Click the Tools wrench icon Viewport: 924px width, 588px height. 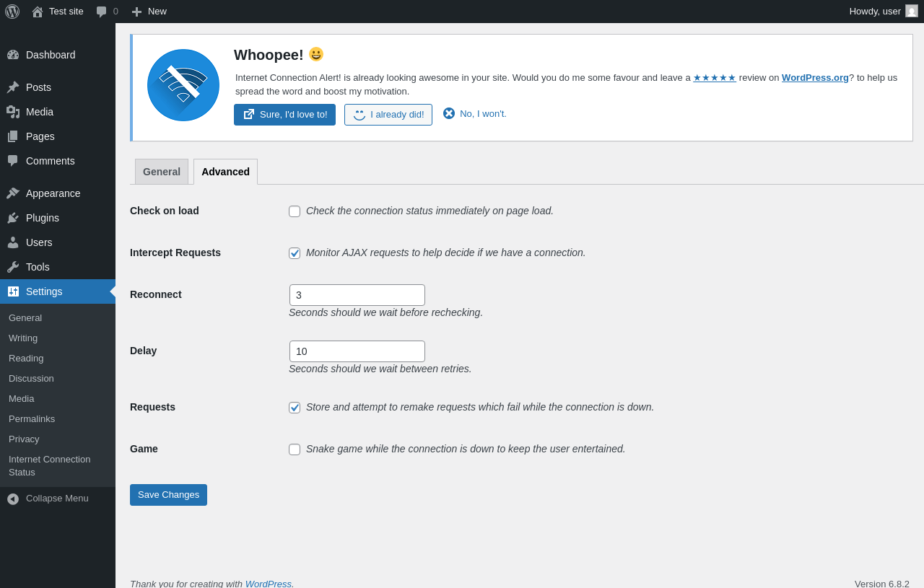[x=13, y=267]
